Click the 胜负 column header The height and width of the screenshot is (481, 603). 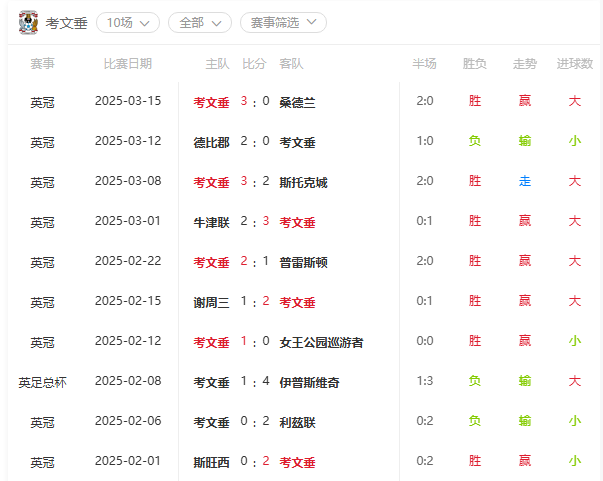tap(475, 63)
